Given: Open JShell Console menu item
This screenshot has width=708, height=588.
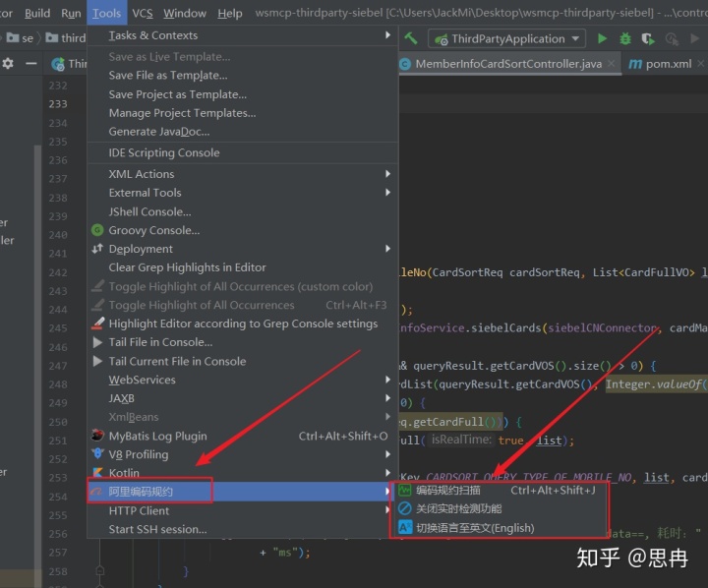Looking at the screenshot, I should point(243,211).
